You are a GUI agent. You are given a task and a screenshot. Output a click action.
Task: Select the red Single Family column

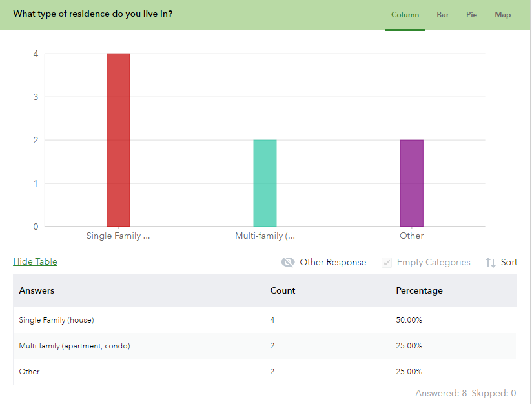coord(118,139)
